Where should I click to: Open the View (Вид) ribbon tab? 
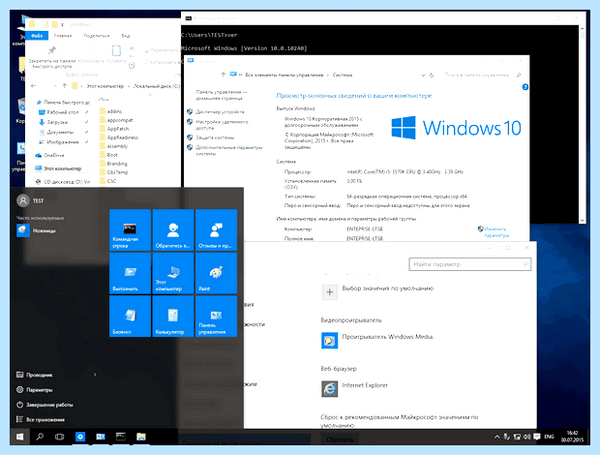tap(126, 36)
